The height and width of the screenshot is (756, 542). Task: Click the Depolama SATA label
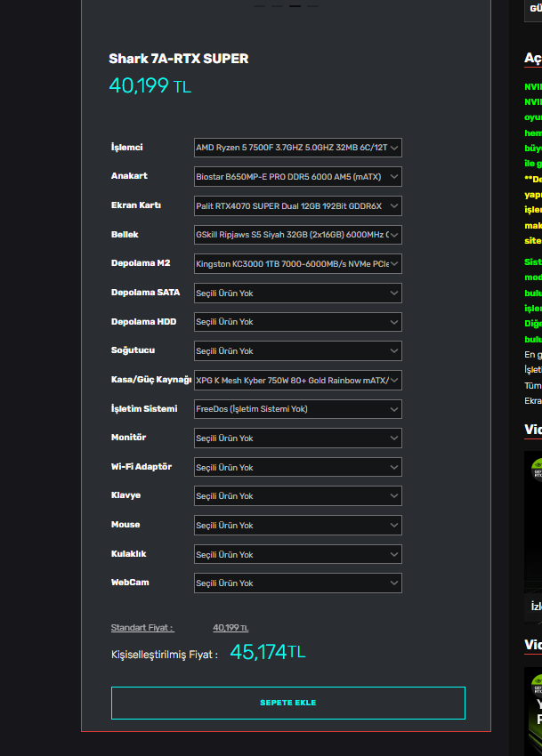145,293
